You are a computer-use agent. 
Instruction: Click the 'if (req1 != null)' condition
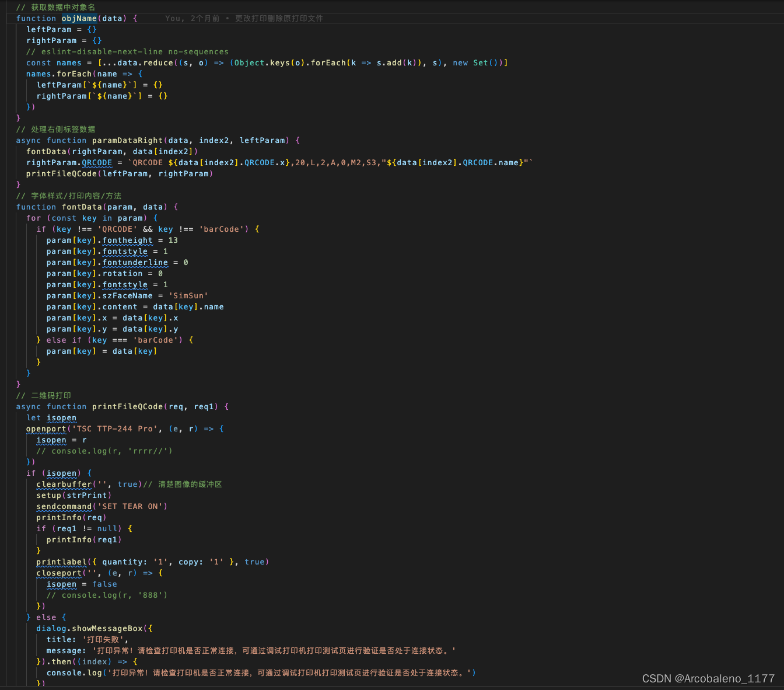85,528
